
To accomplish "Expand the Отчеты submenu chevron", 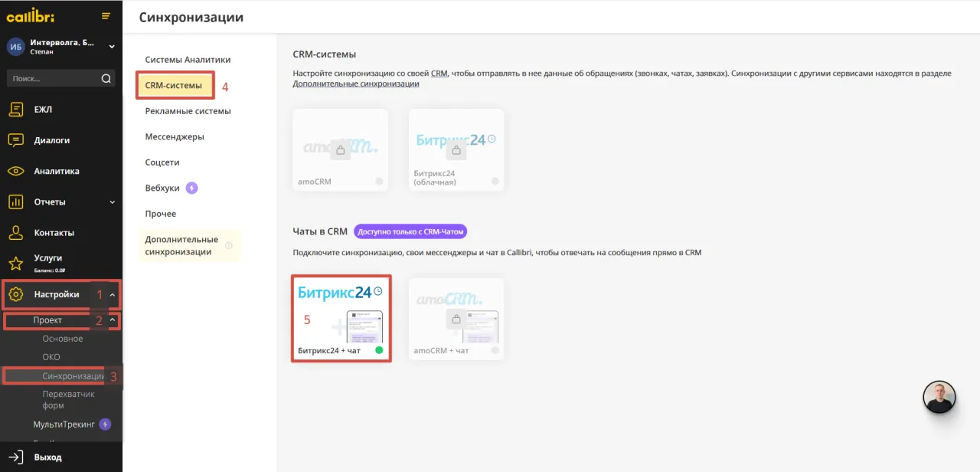I will 113,202.
